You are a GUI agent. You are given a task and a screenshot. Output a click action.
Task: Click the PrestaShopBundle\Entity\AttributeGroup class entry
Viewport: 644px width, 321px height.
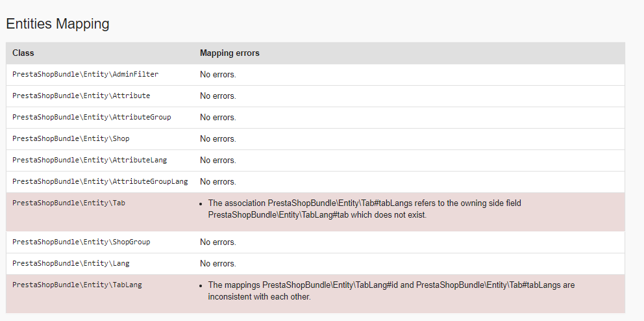(x=92, y=117)
